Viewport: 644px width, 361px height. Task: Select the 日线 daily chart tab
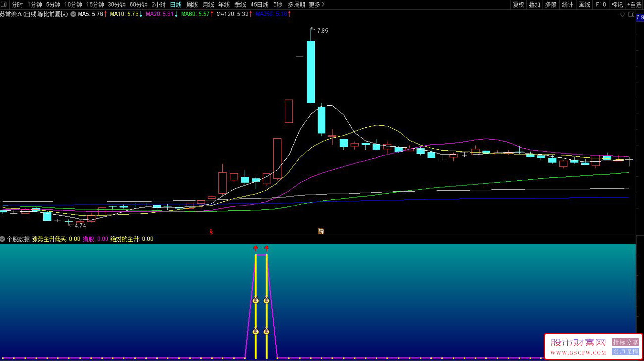point(176,4)
